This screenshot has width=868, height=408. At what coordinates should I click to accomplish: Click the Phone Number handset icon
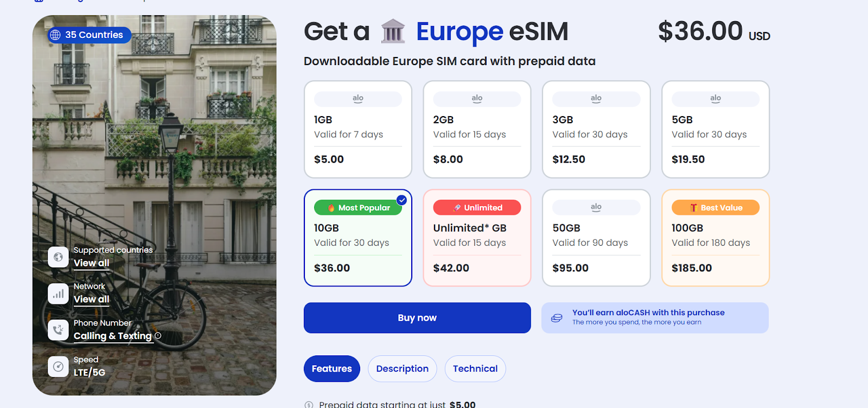(x=58, y=330)
